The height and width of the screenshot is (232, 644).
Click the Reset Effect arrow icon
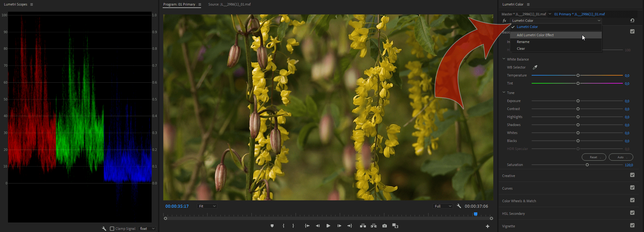pyautogui.click(x=632, y=21)
